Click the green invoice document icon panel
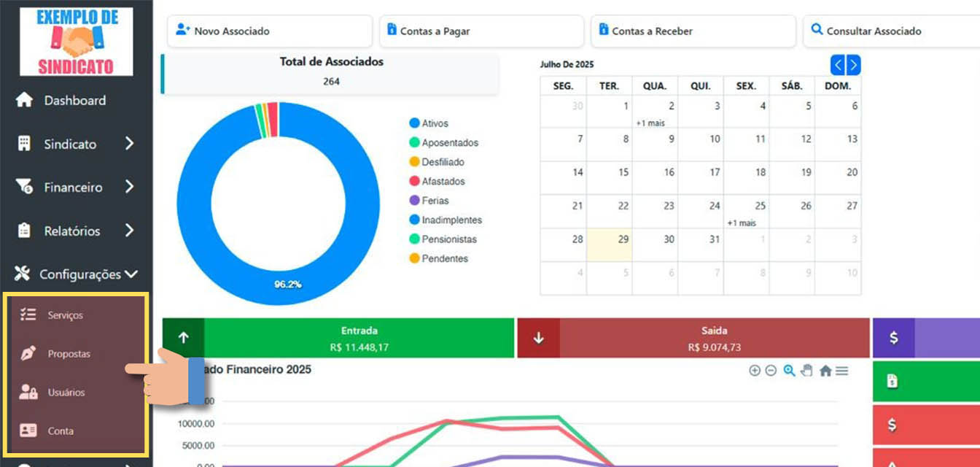Viewport: 980px width, 467px height. (x=893, y=382)
